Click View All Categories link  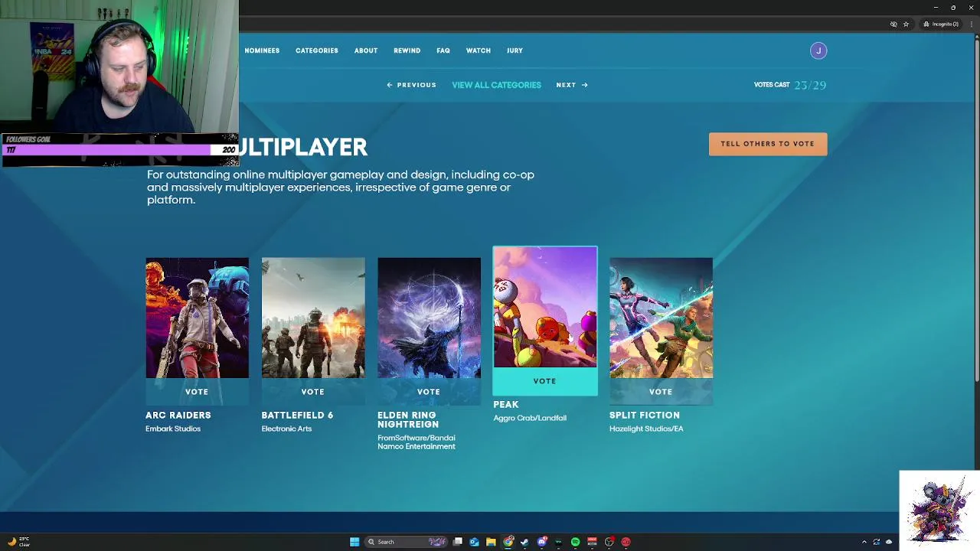[x=496, y=85]
